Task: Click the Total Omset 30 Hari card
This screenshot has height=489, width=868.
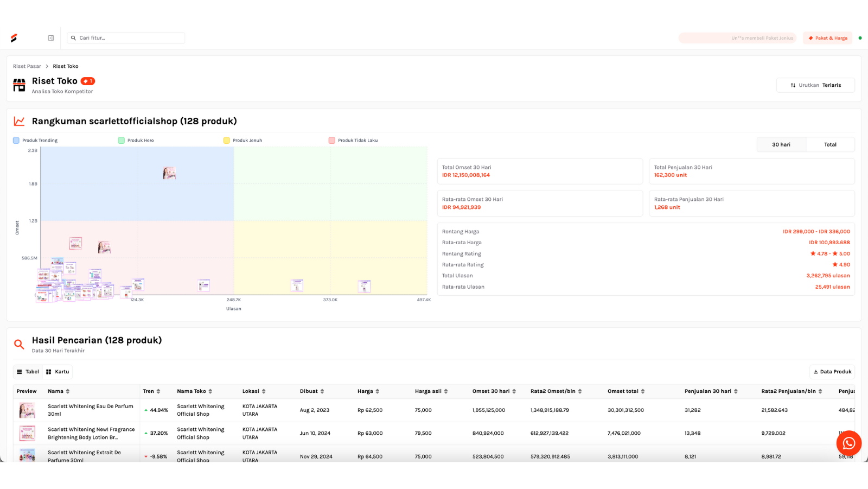Action: click(x=540, y=172)
